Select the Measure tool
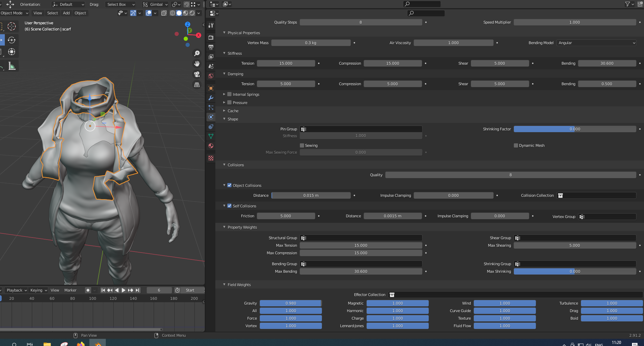This screenshot has width=644, height=346. (12, 66)
